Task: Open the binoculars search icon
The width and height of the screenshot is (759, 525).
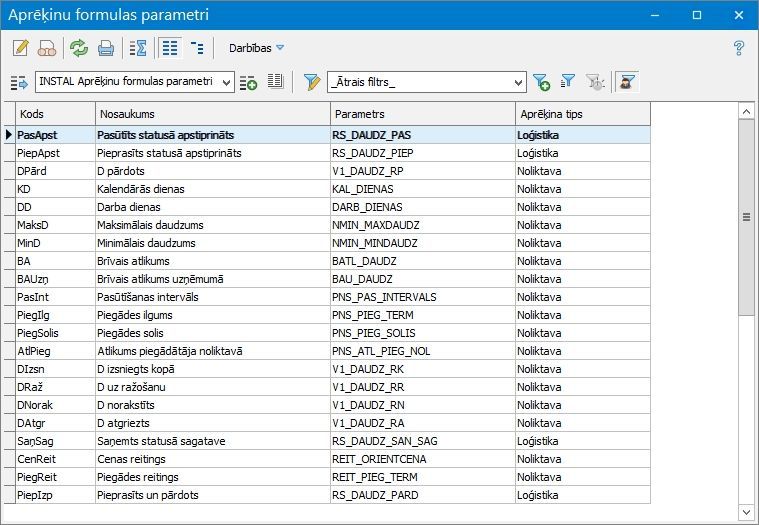Action: (47, 48)
